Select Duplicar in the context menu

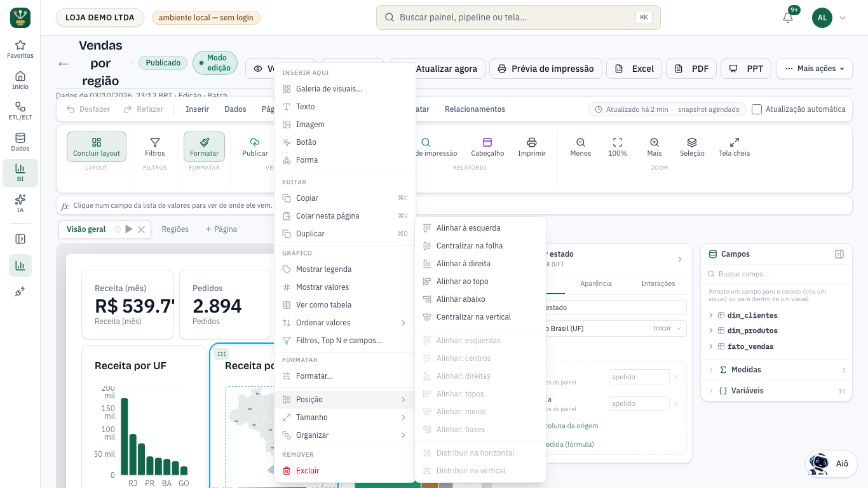coord(345,234)
